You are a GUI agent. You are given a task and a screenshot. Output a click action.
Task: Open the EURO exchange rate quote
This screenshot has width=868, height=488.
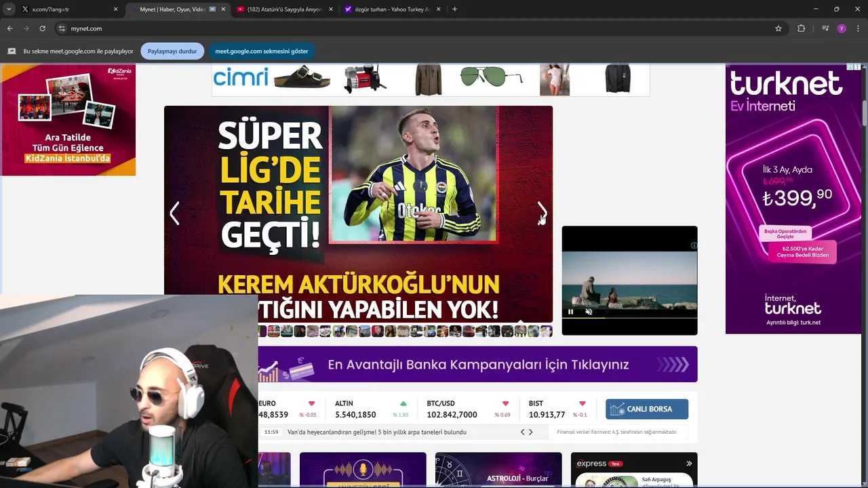pos(288,409)
